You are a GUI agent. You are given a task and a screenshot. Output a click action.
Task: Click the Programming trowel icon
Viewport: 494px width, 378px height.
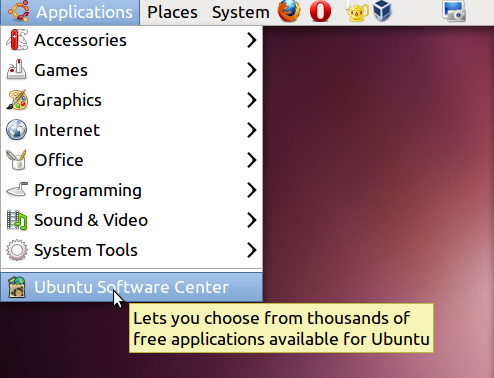(x=17, y=190)
